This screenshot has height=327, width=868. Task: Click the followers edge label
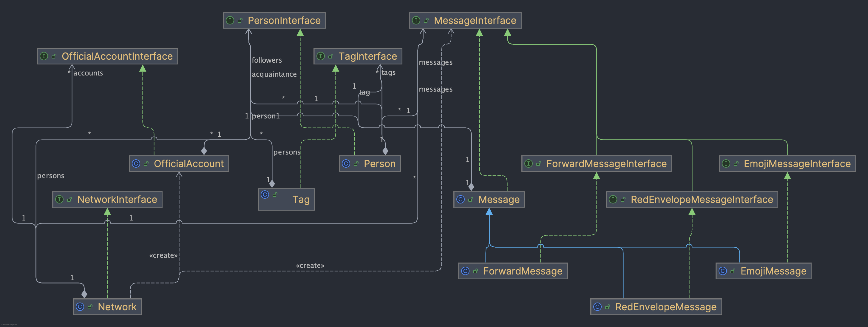pos(267,60)
